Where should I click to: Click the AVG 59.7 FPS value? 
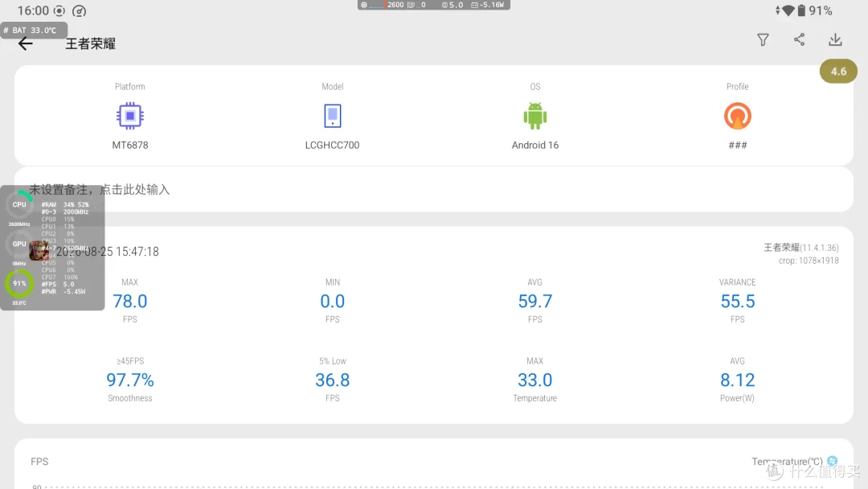pos(534,302)
